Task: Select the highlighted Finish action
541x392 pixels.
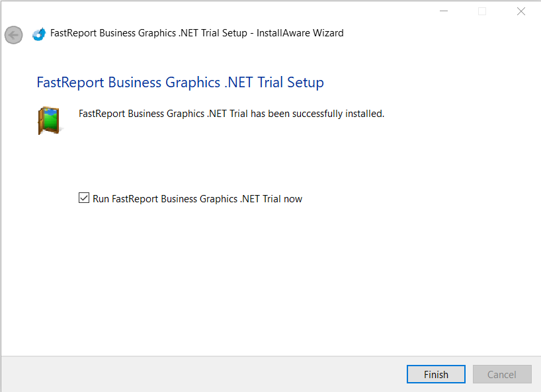Action: pyautogui.click(x=435, y=373)
